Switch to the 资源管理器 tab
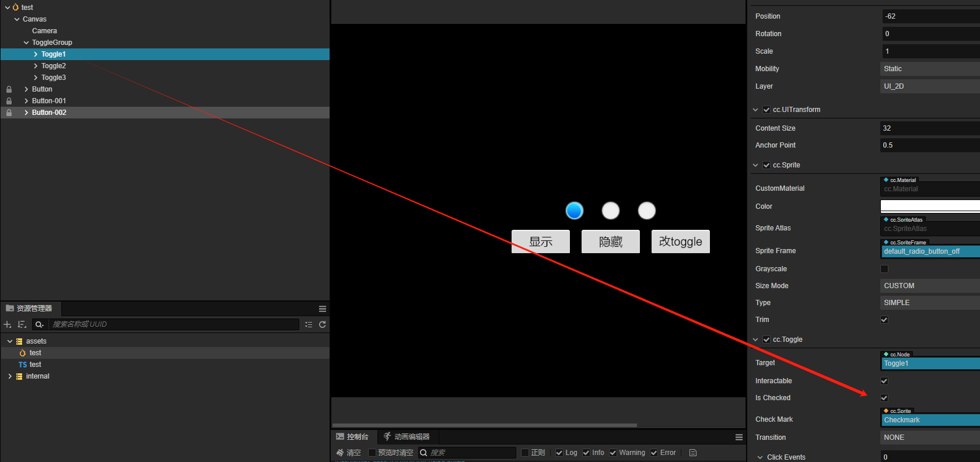 point(30,309)
